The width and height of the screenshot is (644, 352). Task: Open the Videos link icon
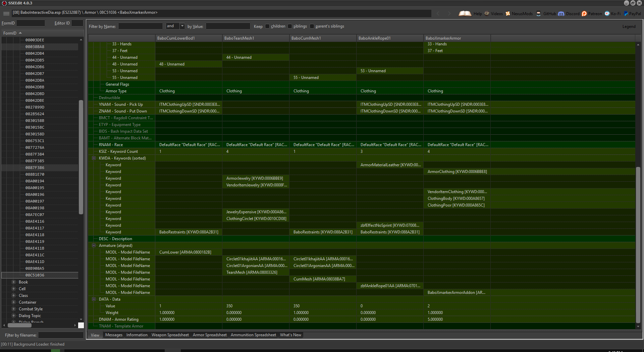tap(487, 13)
